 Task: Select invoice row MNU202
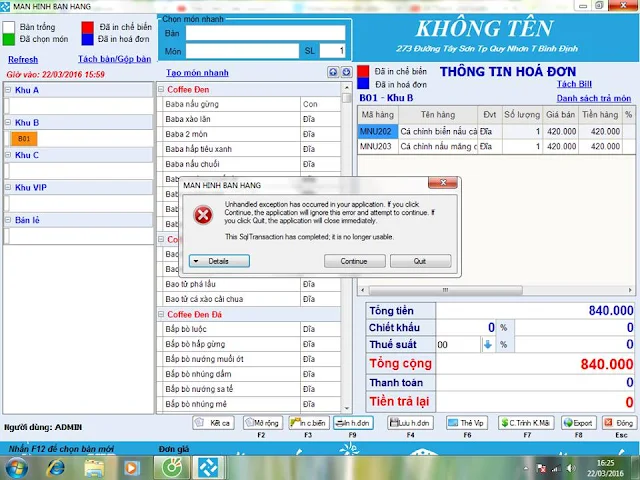[x=496, y=131]
